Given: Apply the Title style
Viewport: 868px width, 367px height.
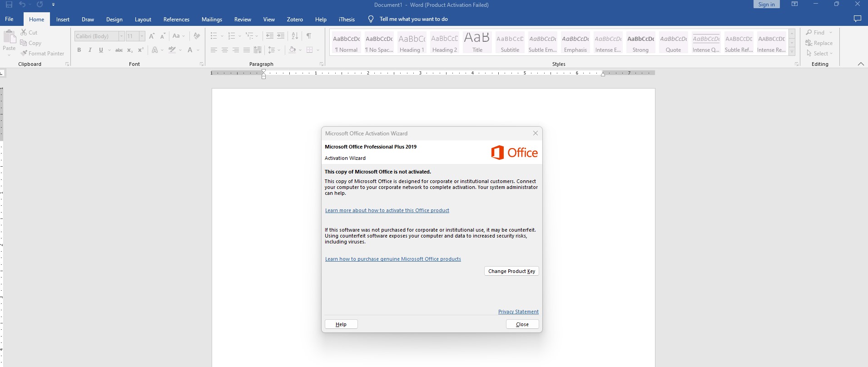Looking at the screenshot, I should pyautogui.click(x=477, y=42).
